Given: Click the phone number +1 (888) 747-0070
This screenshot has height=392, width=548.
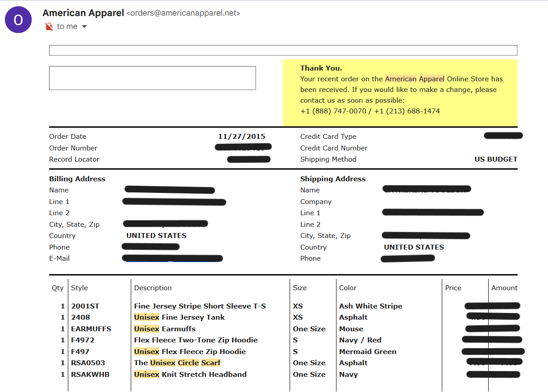Looking at the screenshot, I should [x=333, y=111].
